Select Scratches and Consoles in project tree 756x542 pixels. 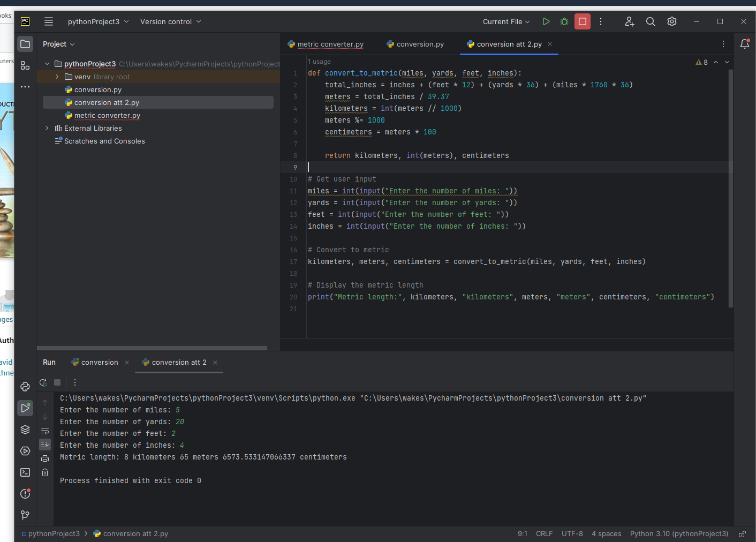pos(104,141)
